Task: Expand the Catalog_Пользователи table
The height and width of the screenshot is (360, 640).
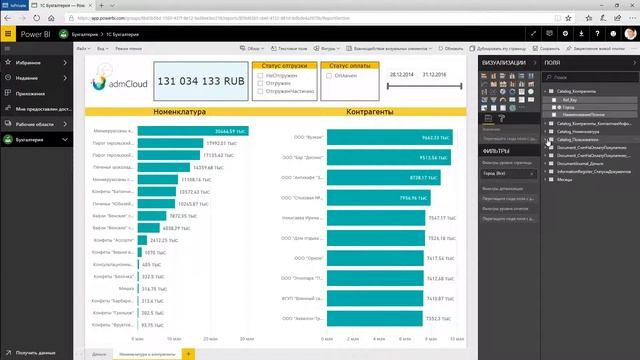Action: click(545, 139)
